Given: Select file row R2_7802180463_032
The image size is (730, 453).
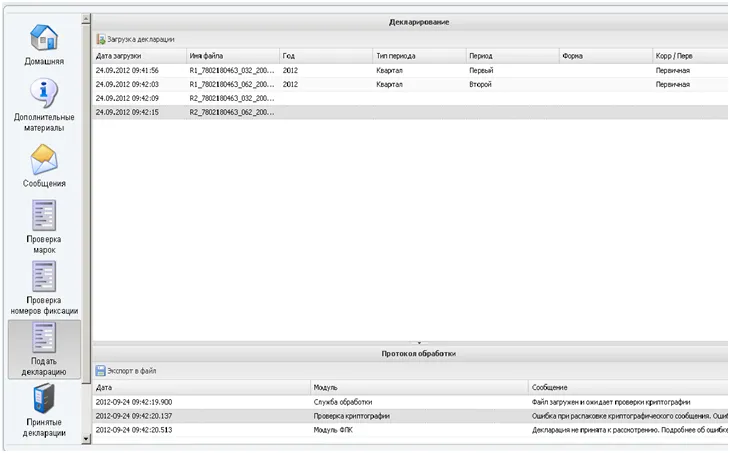Looking at the screenshot, I should (410, 98).
